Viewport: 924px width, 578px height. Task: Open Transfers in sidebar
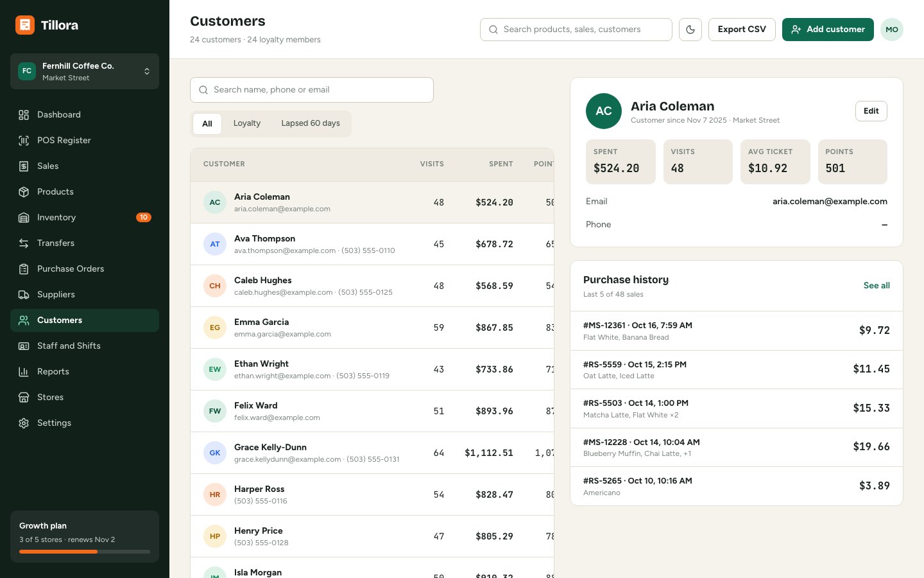point(85,243)
